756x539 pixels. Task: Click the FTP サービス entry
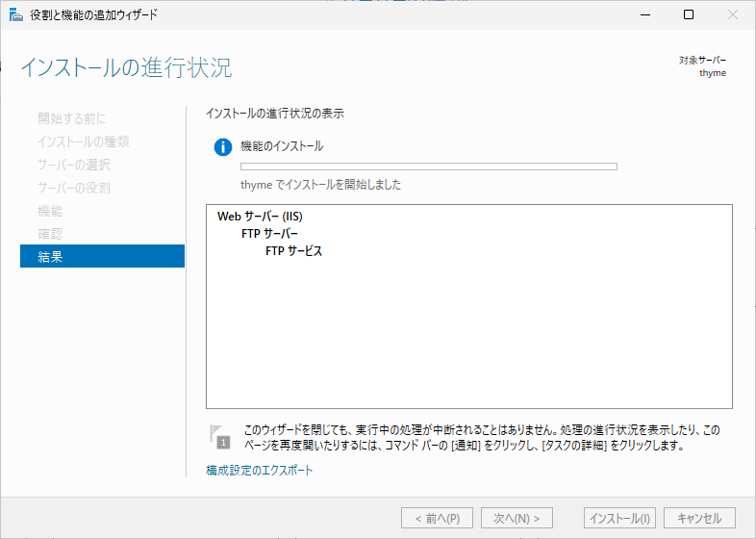pos(293,251)
